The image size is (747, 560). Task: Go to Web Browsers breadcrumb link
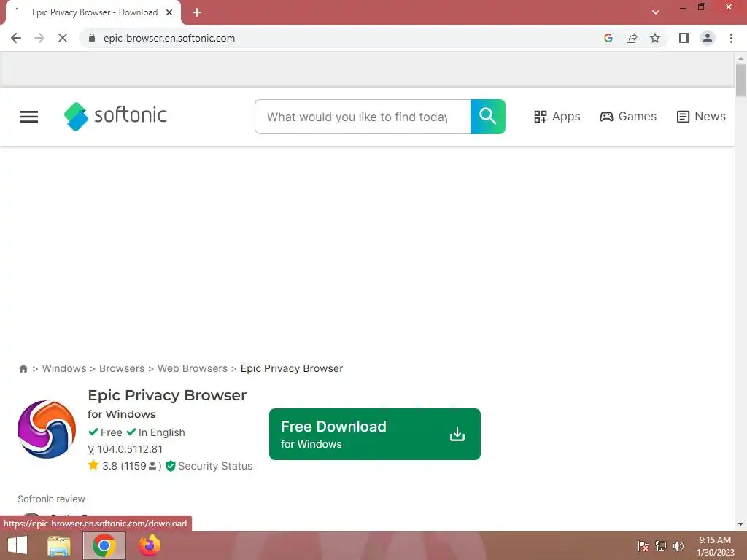click(193, 368)
